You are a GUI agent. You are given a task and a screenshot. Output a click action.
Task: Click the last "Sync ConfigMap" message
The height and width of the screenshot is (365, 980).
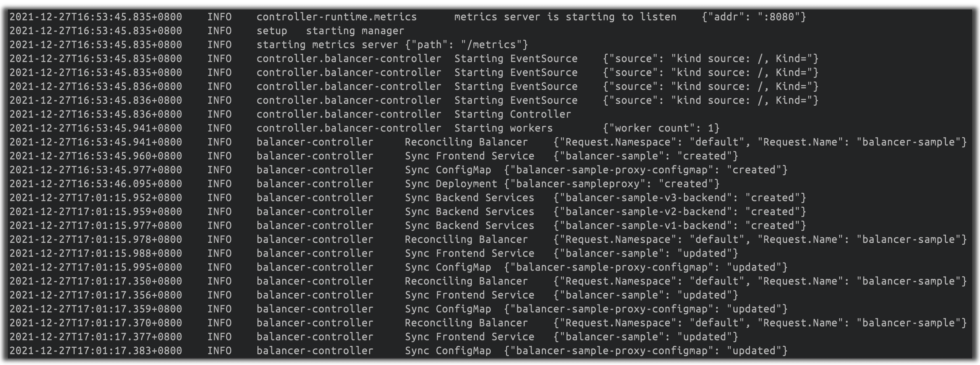[x=448, y=351]
